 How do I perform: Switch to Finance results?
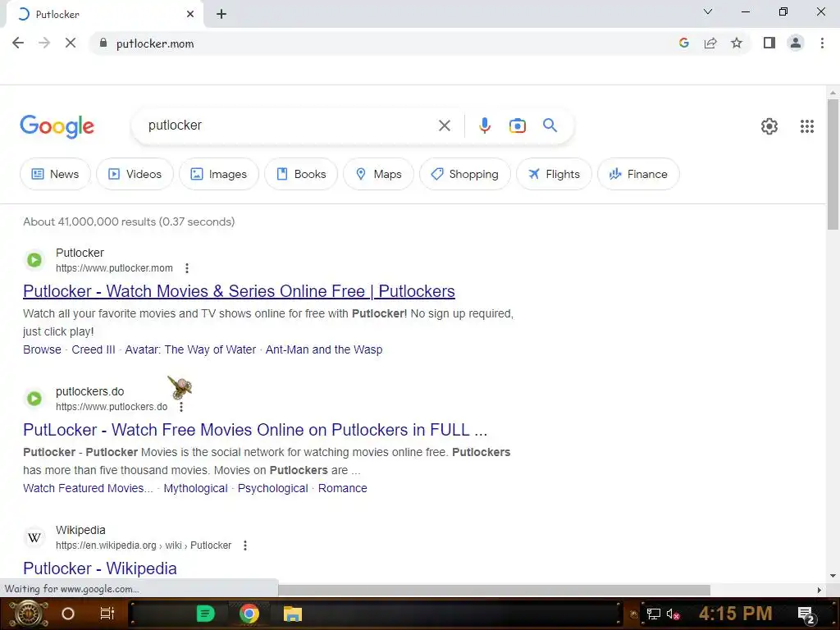point(638,174)
